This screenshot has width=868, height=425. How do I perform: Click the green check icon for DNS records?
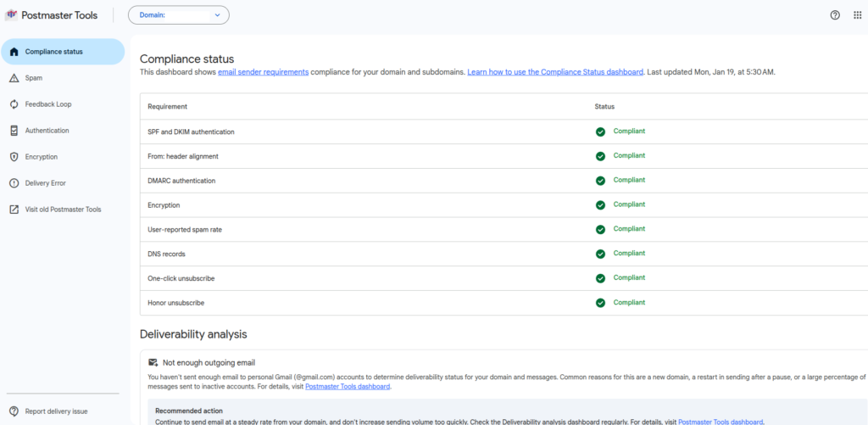[600, 254]
